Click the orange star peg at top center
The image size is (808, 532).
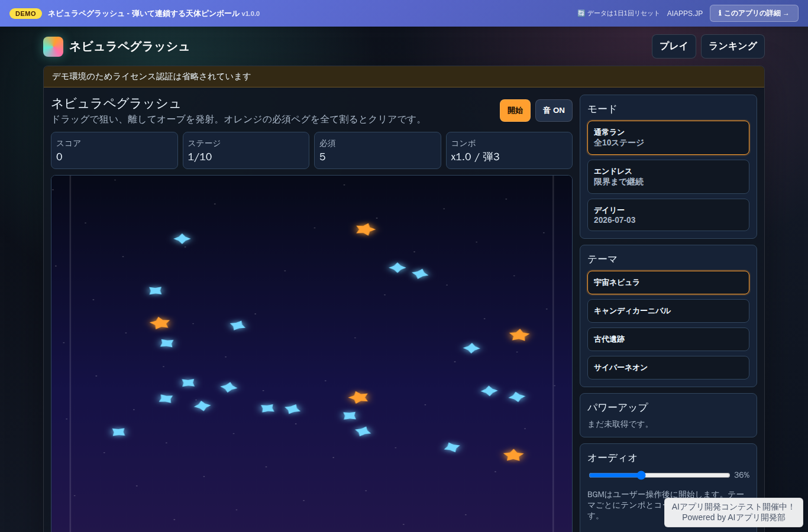[x=366, y=229]
